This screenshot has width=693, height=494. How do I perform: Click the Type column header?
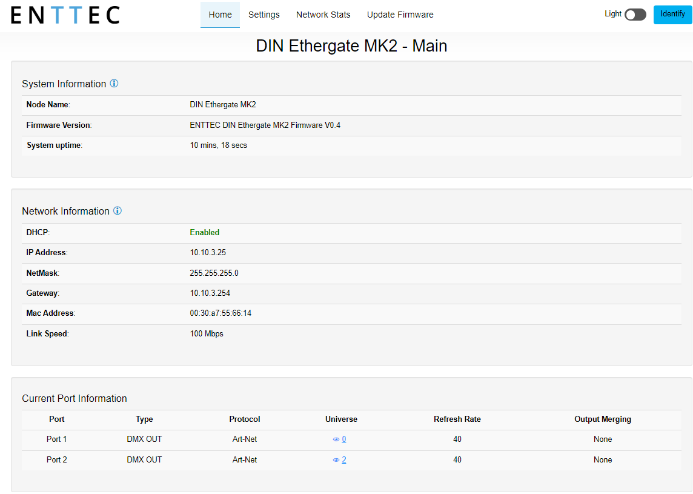click(x=144, y=419)
